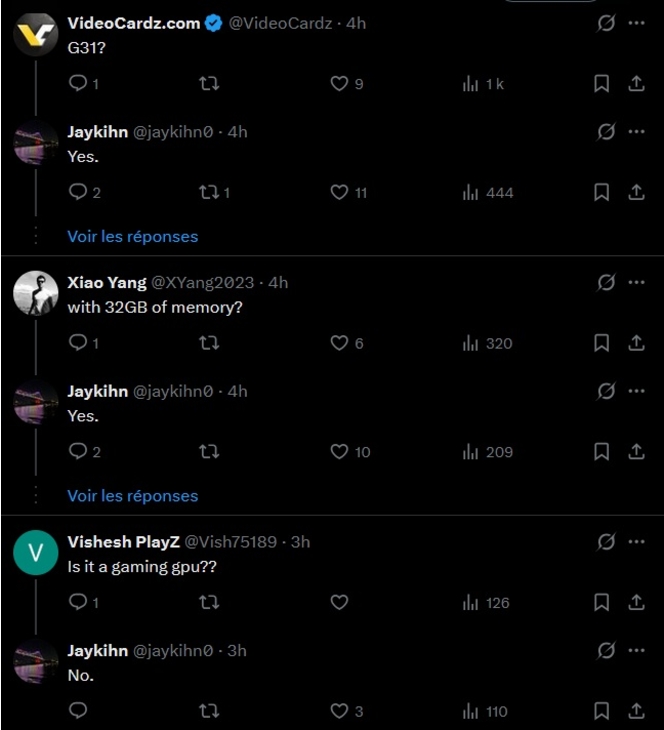
Task: Open more options on Xiao Yang's tweet
Action: tap(637, 282)
